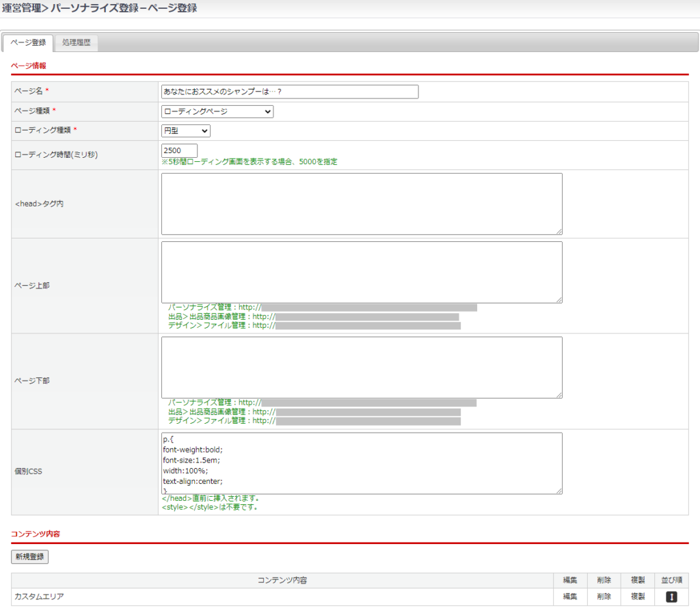Click 複製 link in the カスタムエリア row
The height and width of the screenshot is (613, 700).
[x=637, y=597]
